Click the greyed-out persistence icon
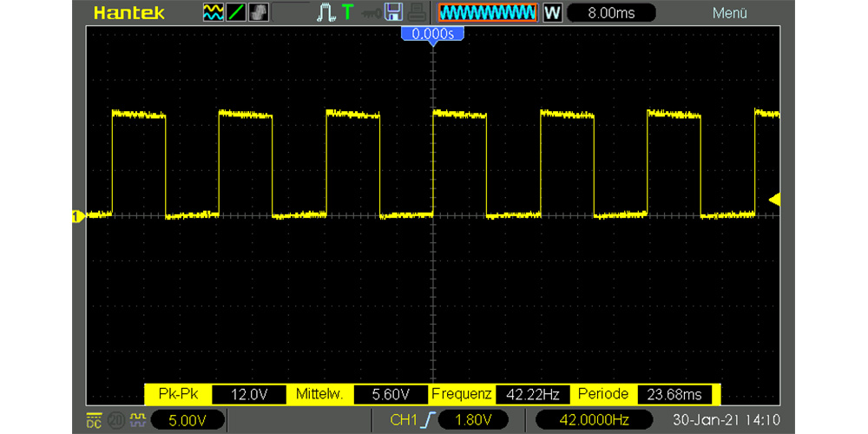The image size is (868, 434). 259,13
